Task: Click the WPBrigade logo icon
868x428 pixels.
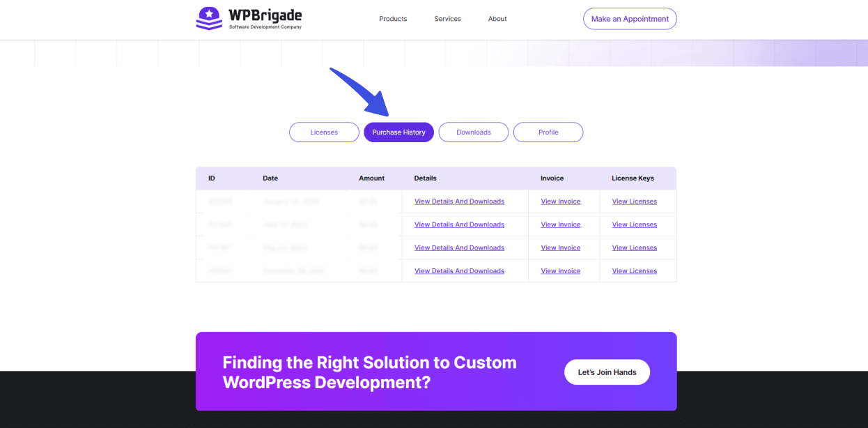Action: coord(209,19)
